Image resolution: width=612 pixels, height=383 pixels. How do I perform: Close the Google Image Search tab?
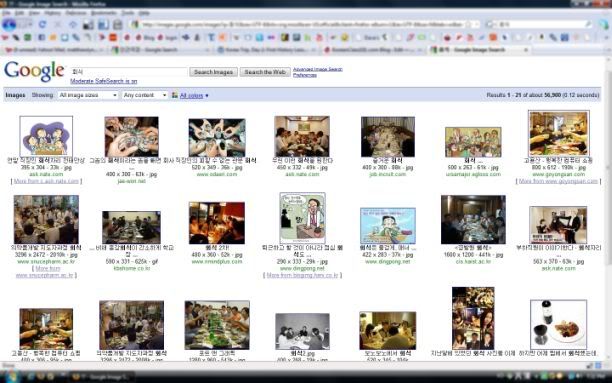point(526,50)
